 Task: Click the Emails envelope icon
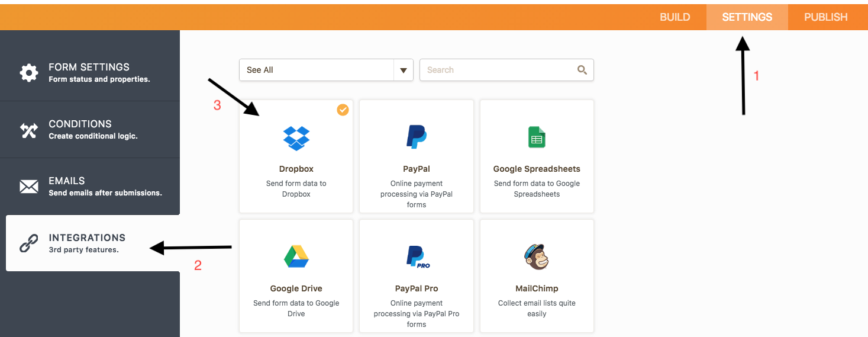(x=29, y=187)
